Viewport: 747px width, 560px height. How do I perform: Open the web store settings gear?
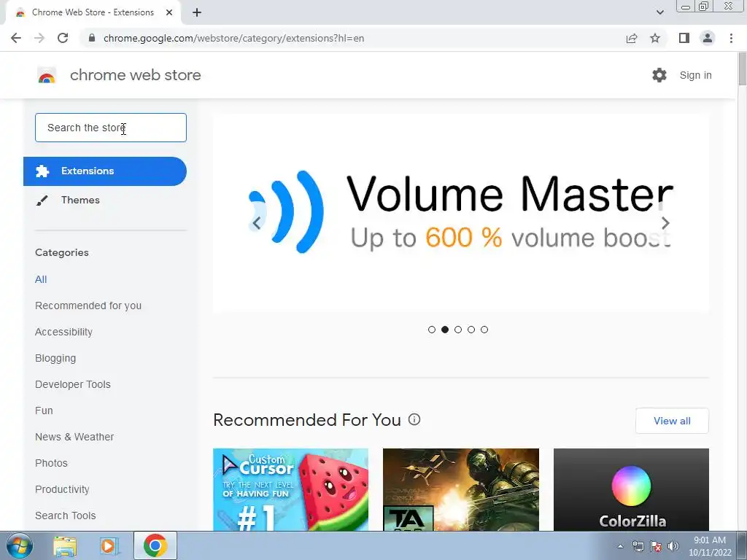[659, 75]
